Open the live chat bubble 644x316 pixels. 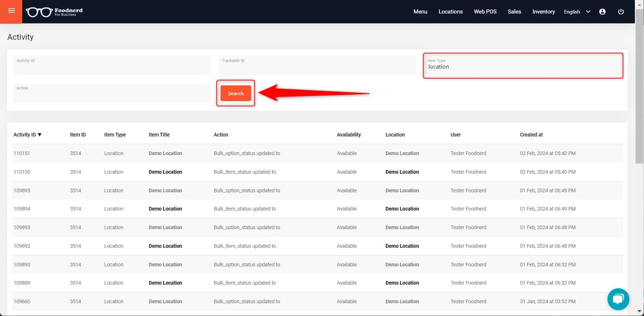618,299
